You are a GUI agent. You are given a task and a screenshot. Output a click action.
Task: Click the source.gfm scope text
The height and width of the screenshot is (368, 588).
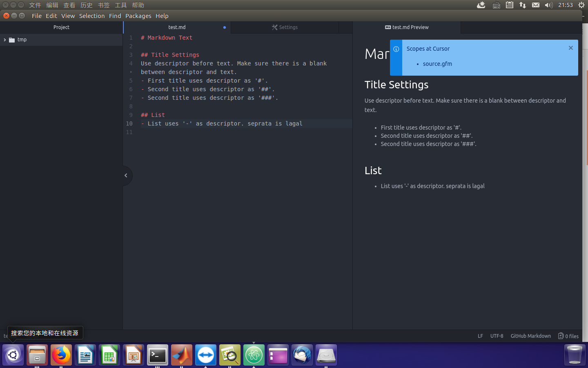(x=437, y=64)
